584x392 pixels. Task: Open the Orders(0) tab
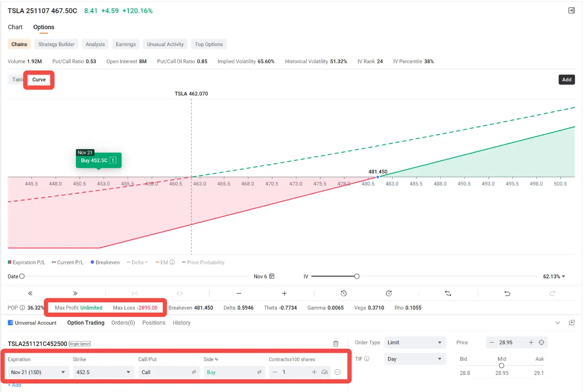click(123, 323)
